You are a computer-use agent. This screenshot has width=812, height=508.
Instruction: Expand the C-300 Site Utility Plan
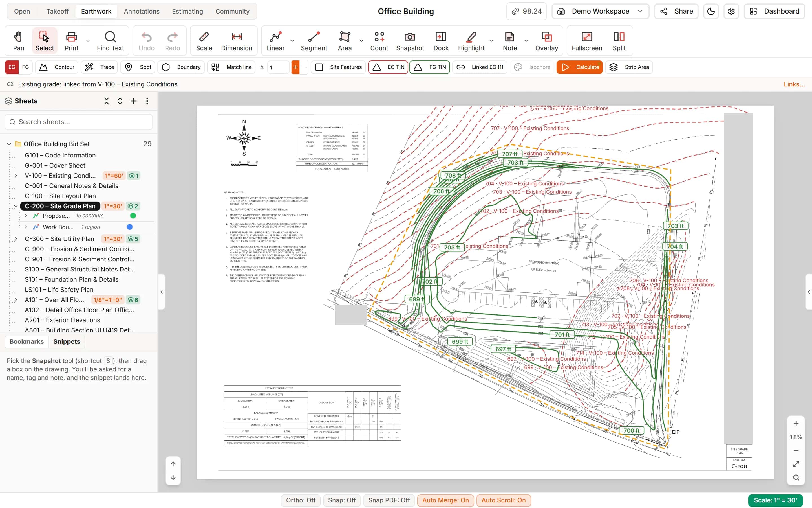tap(16, 239)
